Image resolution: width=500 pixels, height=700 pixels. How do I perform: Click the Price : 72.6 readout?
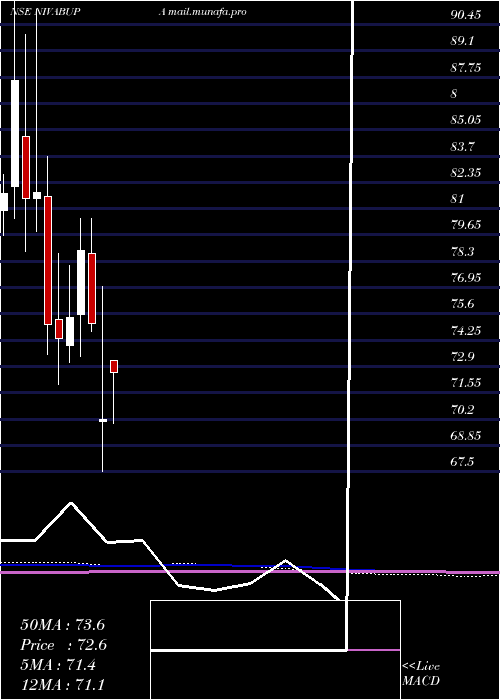coord(63,645)
